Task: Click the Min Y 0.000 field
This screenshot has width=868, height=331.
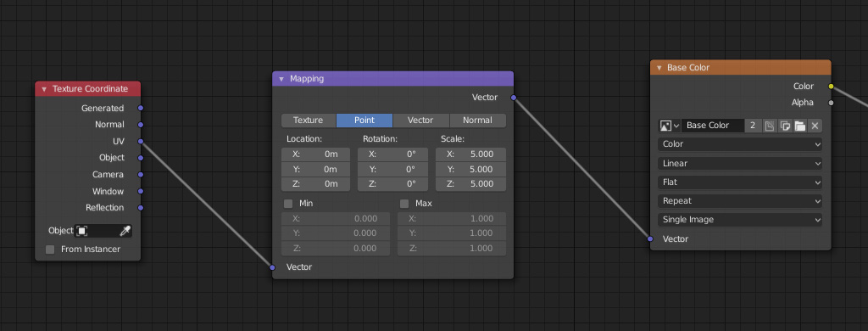Action: [336, 233]
